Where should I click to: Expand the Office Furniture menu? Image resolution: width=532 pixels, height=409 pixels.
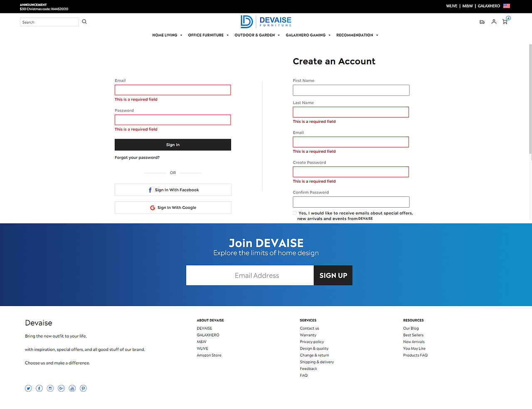tap(208, 35)
